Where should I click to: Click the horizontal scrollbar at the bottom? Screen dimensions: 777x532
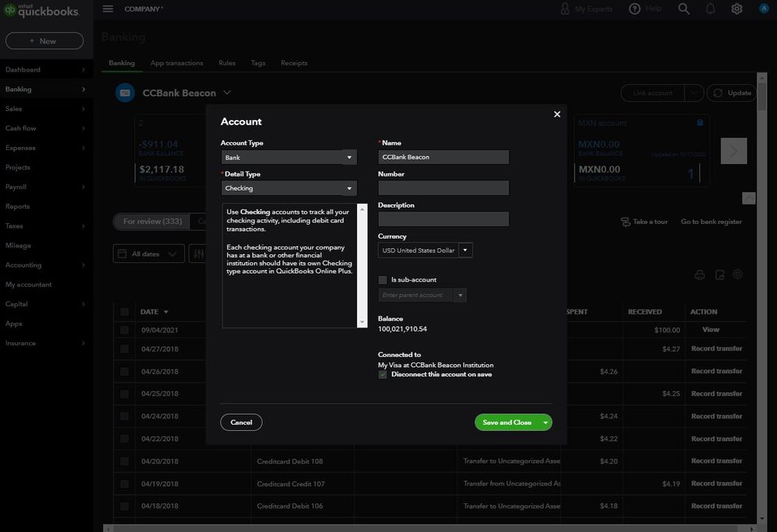coord(430,529)
